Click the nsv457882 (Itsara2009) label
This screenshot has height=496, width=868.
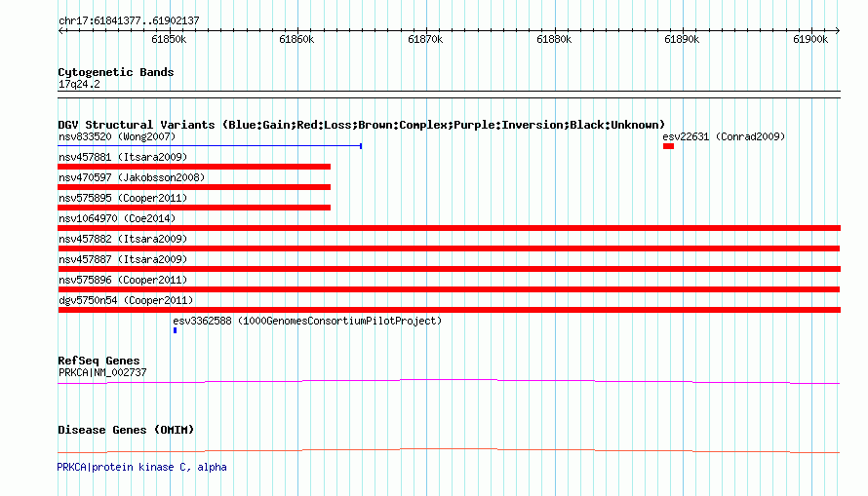(x=123, y=239)
